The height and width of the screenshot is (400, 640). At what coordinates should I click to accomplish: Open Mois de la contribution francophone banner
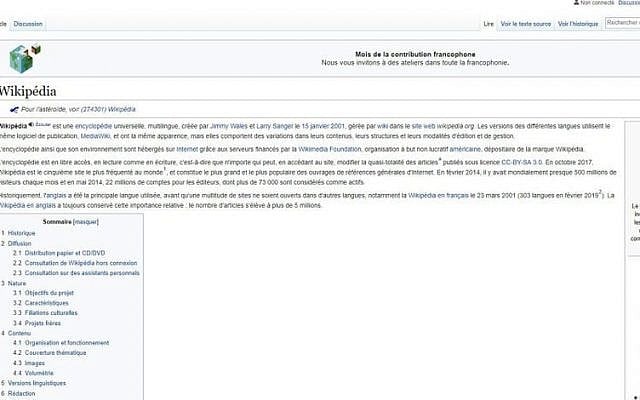click(415, 54)
